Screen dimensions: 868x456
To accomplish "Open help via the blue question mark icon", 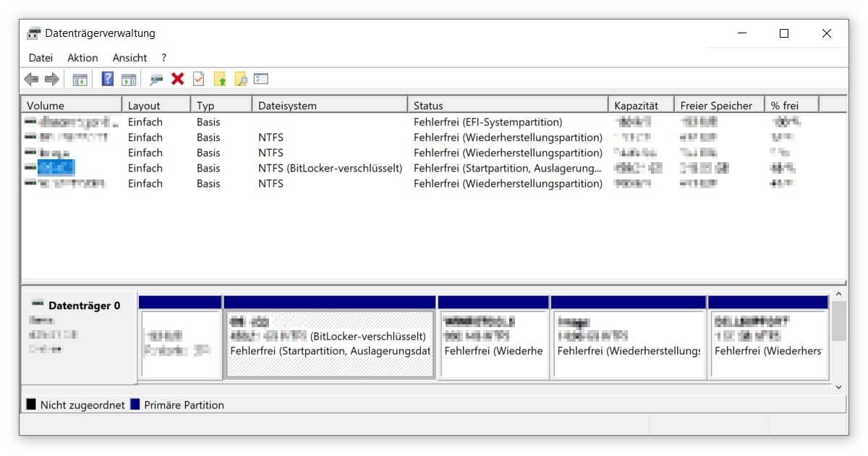I will click(x=109, y=79).
